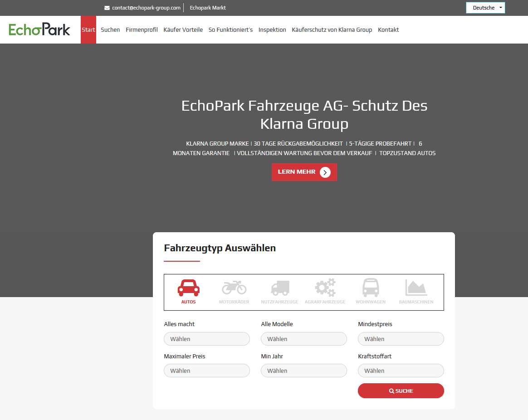Click the arrow circle in Lern Mehr
Screen dimensions: 528x420
(x=325, y=172)
